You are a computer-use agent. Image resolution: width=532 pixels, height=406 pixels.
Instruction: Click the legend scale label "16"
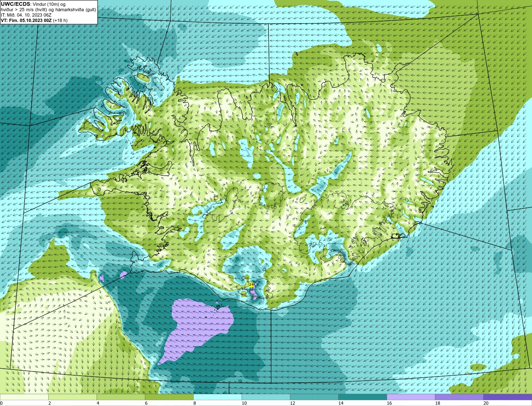pyautogui.click(x=389, y=403)
